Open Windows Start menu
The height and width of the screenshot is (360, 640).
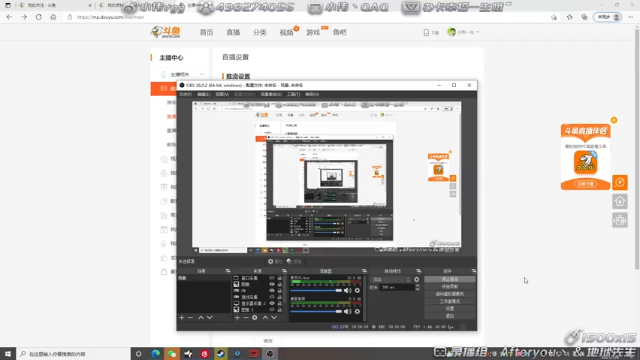pyautogui.click(x=8, y=354)
